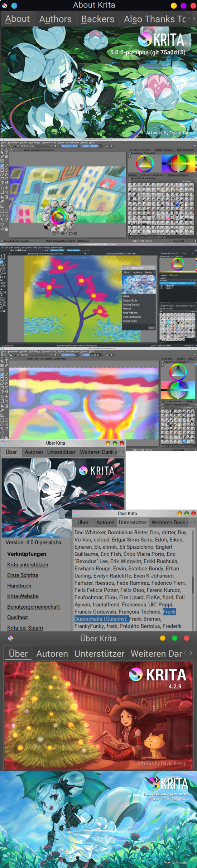Viewport: 197px width, 868px height.
Task: Pick a color in English window Advanced Color Selector
Action: point(178,264)
